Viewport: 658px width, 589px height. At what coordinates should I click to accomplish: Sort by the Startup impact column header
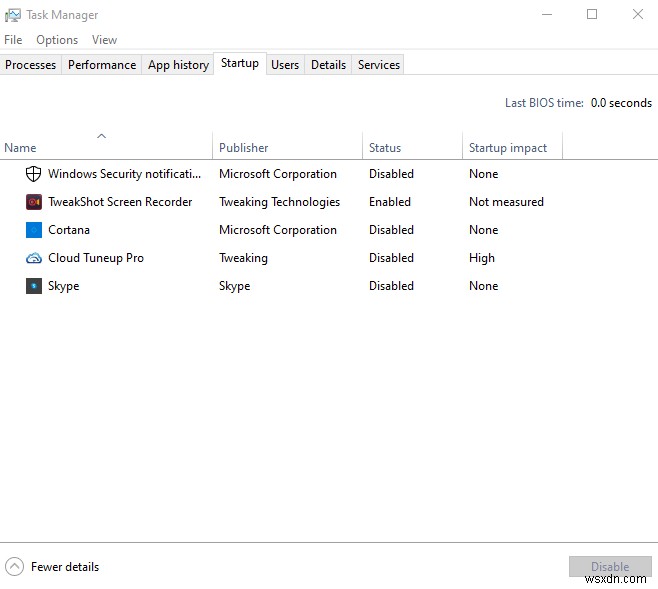click(512, 145)
